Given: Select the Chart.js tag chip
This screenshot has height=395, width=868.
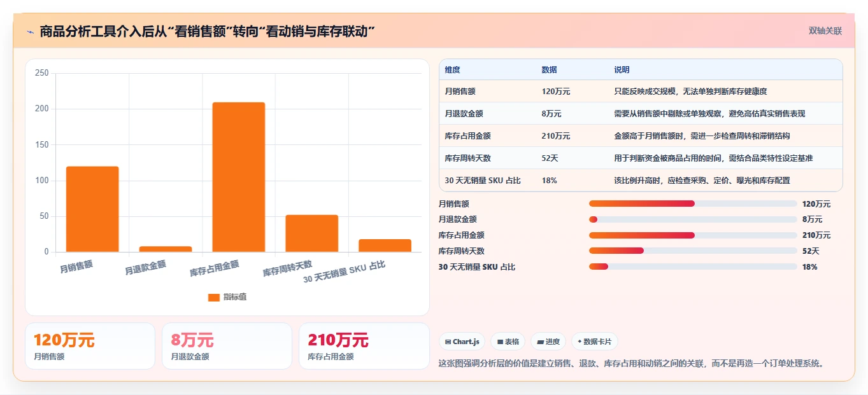Looking at the screenshot, I should click(462, 342).
